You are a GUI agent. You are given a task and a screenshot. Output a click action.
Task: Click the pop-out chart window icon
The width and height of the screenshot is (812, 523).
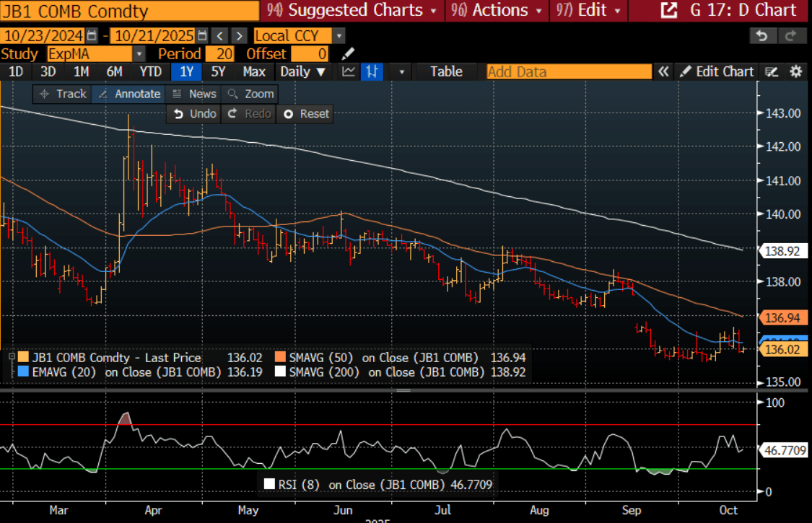click(669, 10)
